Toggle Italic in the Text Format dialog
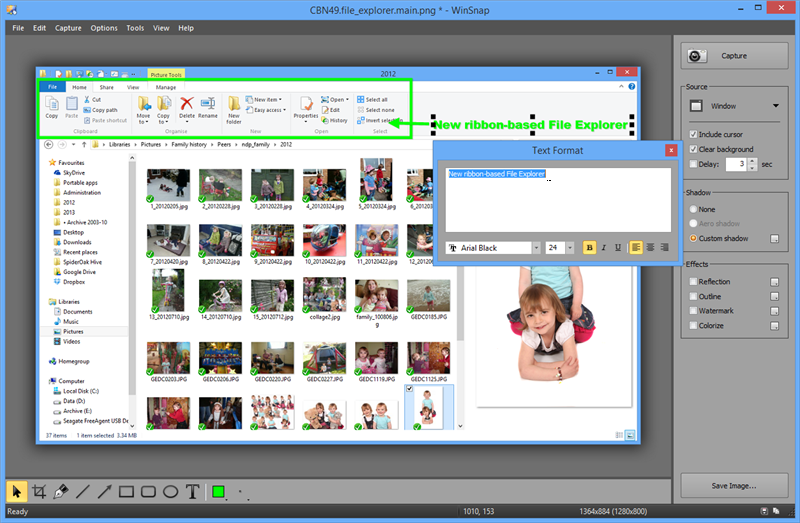 point(603,247)
